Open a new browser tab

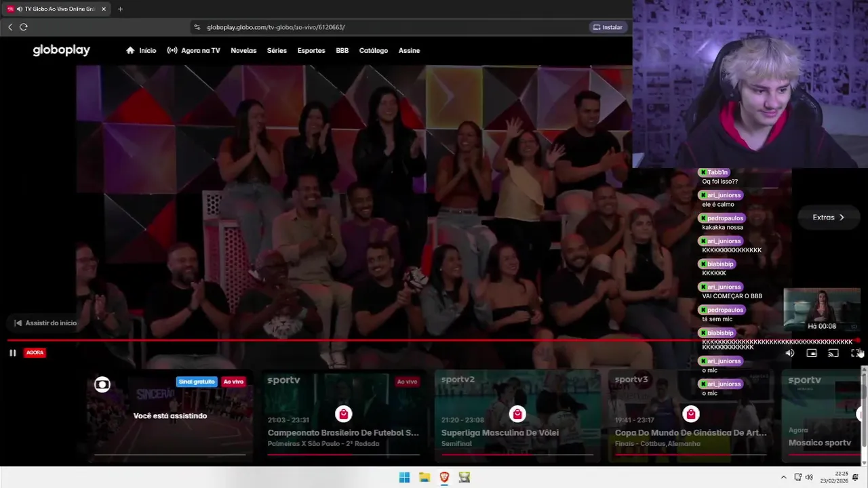coord(120,9)
